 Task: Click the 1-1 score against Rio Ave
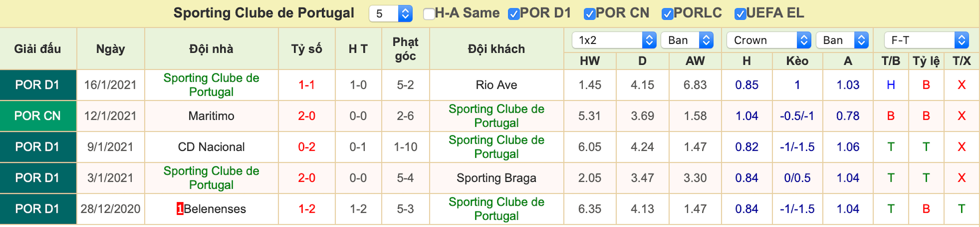[307, 85]
